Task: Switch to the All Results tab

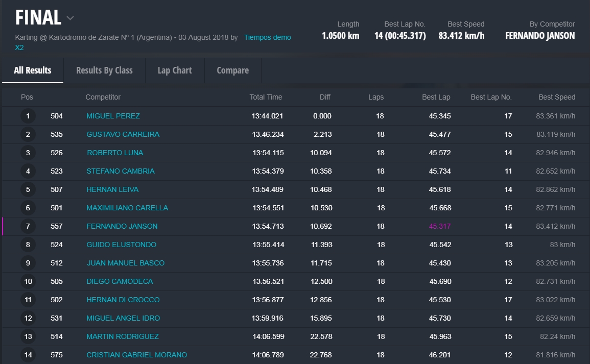Action: (33, 70)
